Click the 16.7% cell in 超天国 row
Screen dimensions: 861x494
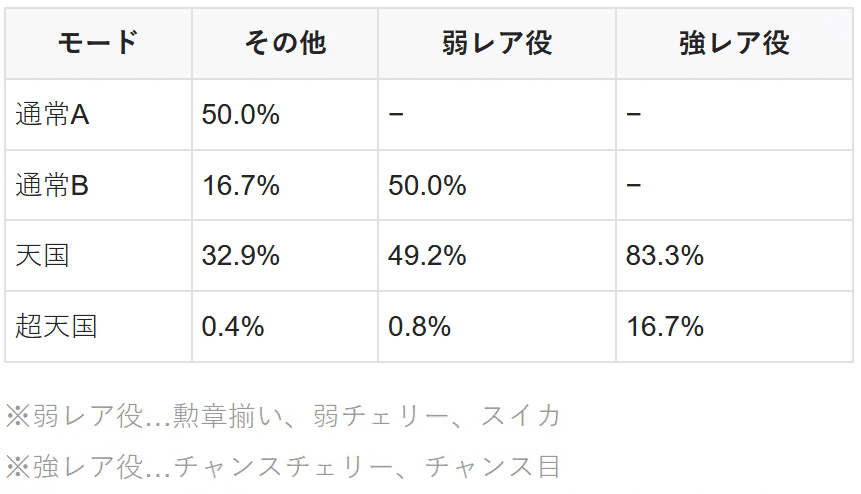tap(665, 326)
